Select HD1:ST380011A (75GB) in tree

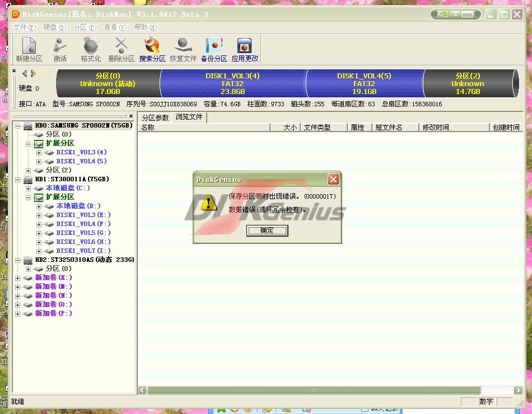[72, 179]
